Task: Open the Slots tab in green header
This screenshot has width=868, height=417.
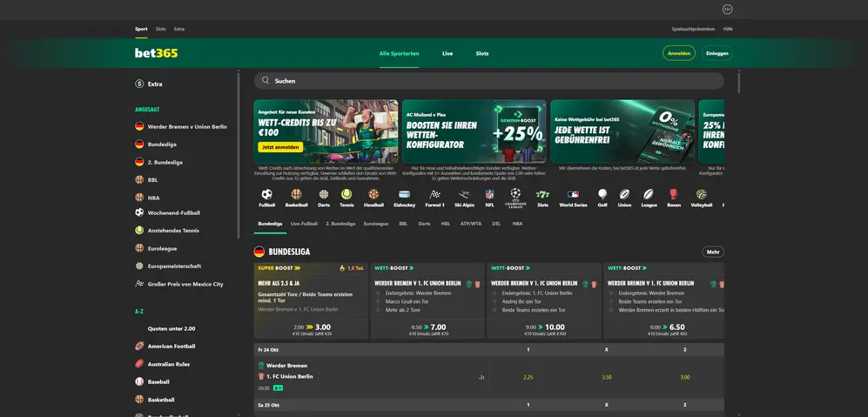Action: coord(482,54)
